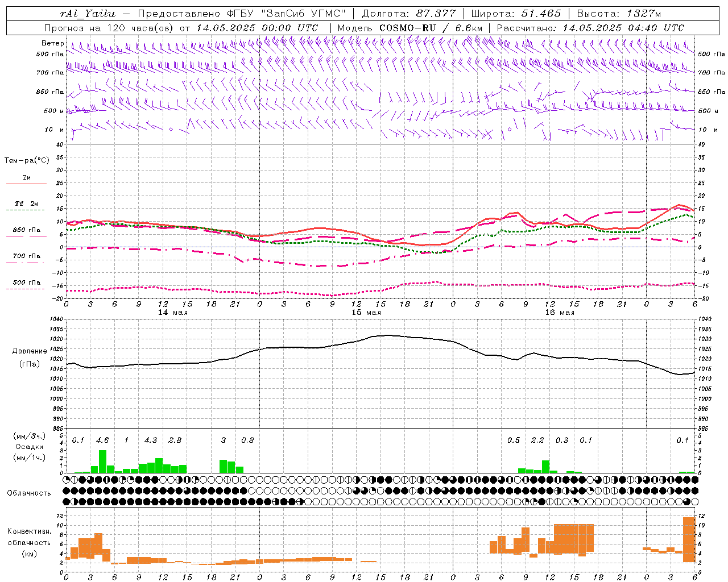This screenshot has width=728, height=582.
Task: Select the 4.3 precipitation total
Action: click(151, 440)
